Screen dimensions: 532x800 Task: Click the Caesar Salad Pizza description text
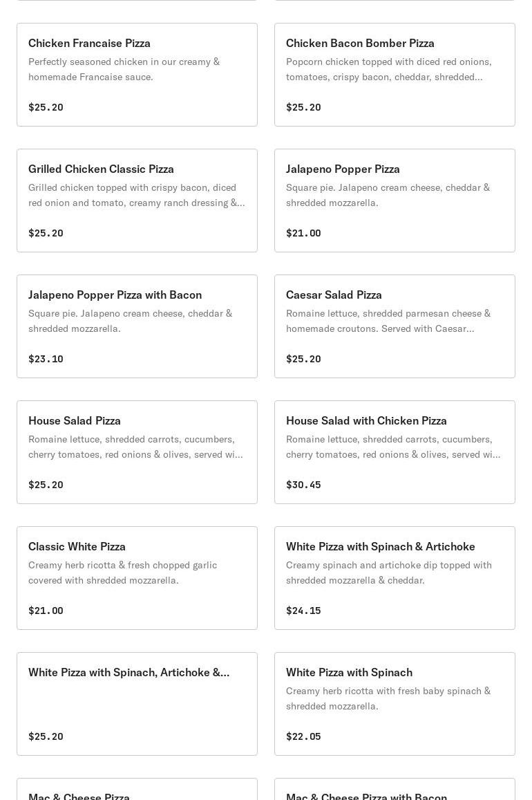[x=388, y=321]
